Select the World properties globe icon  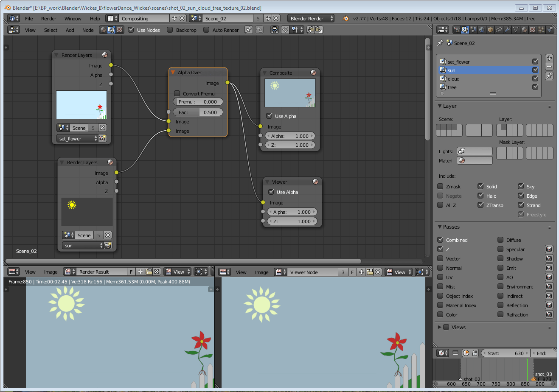click(482, 30)
